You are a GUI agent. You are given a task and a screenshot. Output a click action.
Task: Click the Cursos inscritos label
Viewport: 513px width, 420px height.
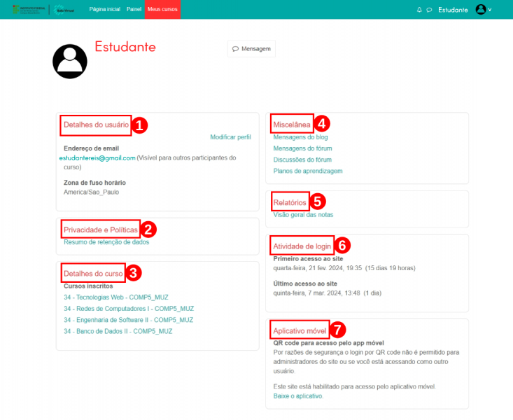tap(88, 286)
